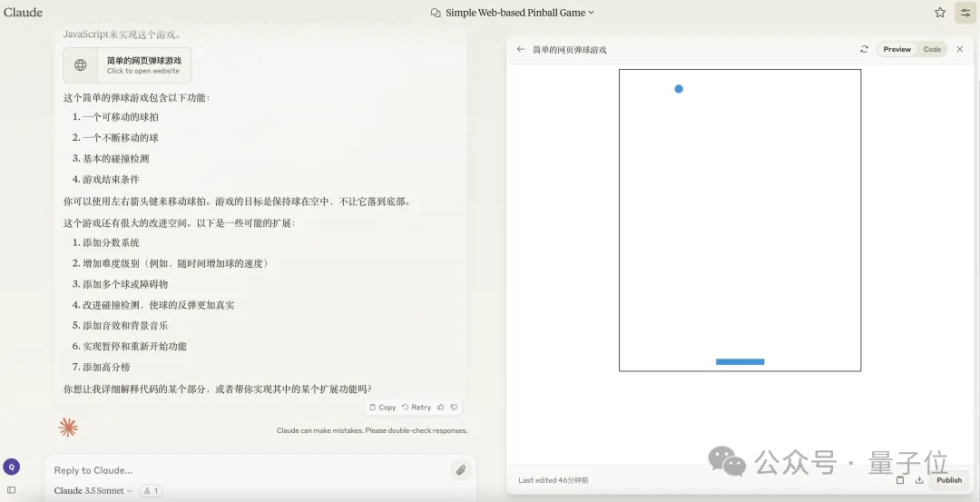Open the Q user avatar menu

tap(11, 467)
